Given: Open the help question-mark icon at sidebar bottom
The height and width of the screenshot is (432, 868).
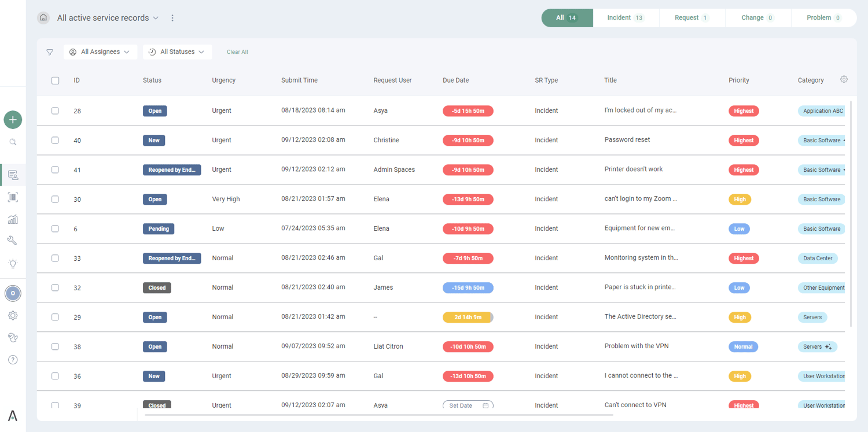Looking at the screenshot, I should [13, 359].
